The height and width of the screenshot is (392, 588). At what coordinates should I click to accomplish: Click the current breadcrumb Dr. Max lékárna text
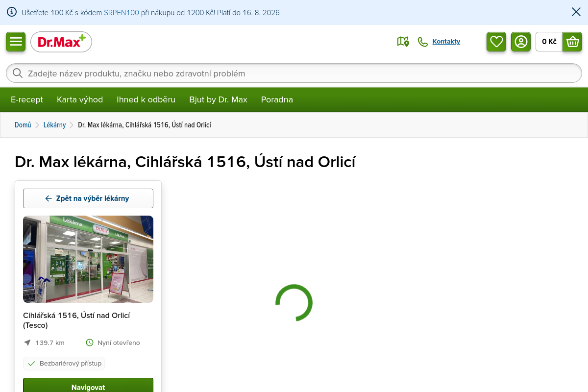[x=145, y=125]
